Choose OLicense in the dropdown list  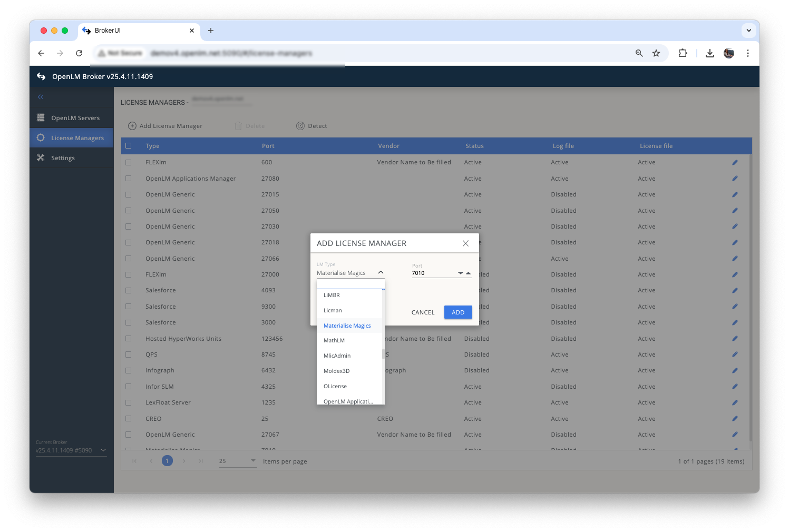pos(335,386)
